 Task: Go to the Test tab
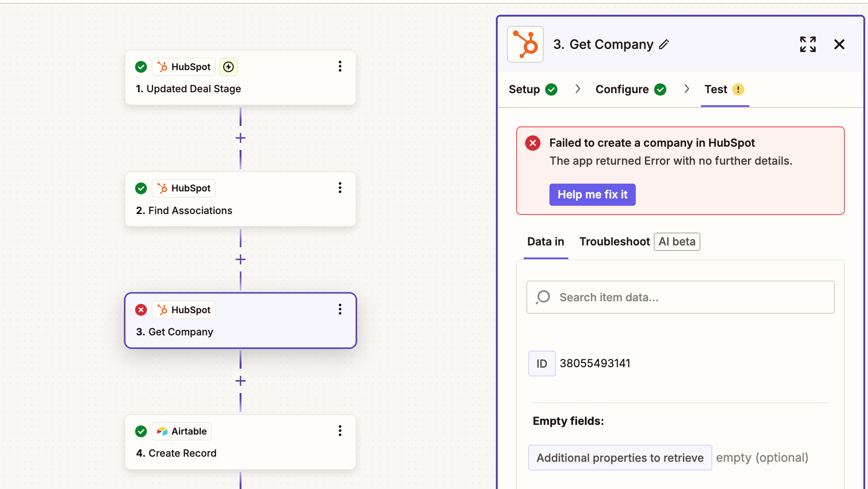[724, 89]
